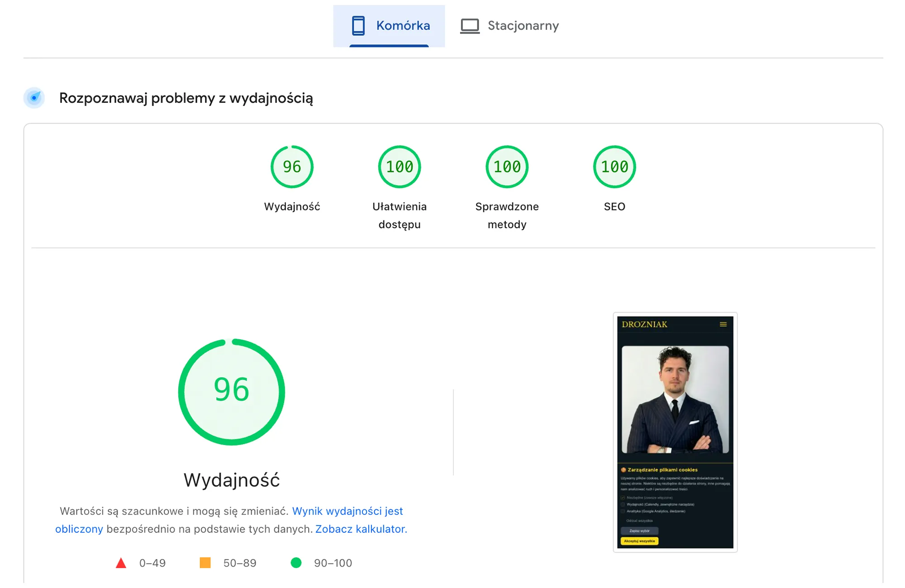Viewport: 905px width, 588px height.
Task: Click the orange square 50–89 legend icon
Action: [206, 563]
